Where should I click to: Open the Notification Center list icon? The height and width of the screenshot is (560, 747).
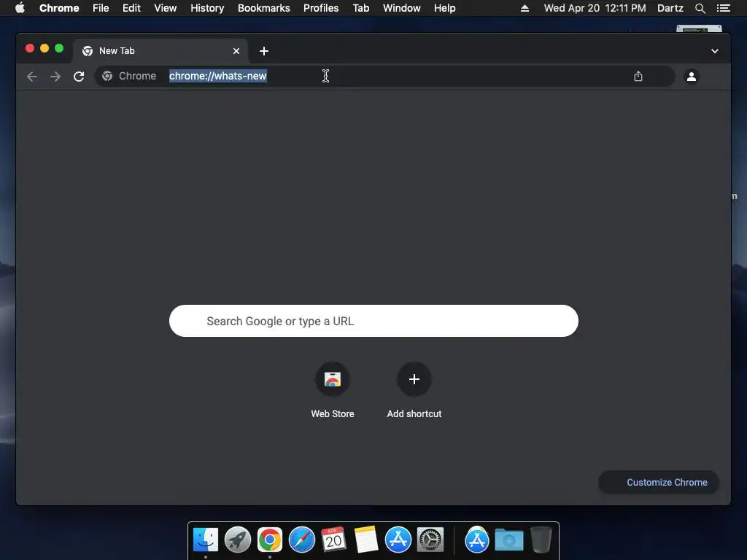(724, 8)
